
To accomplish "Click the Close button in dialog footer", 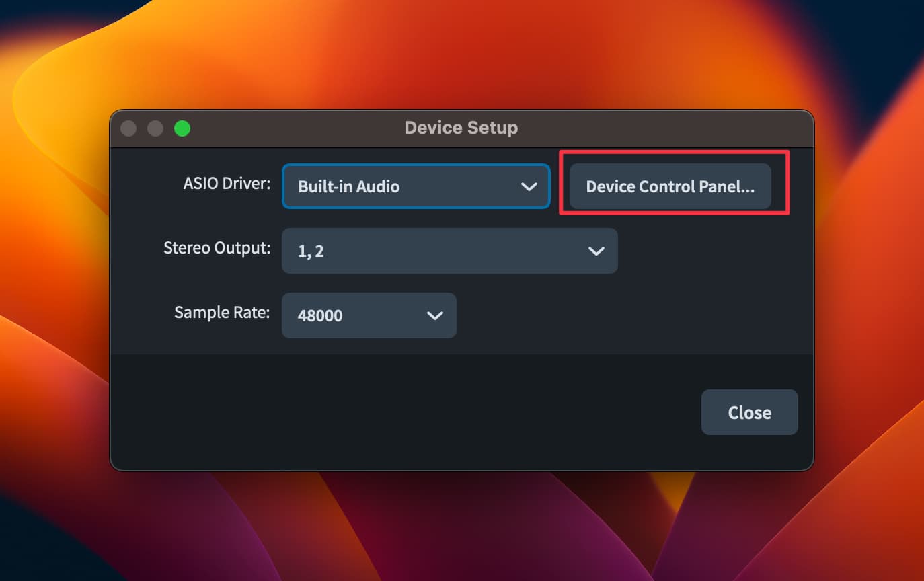I will click(749, 412).
